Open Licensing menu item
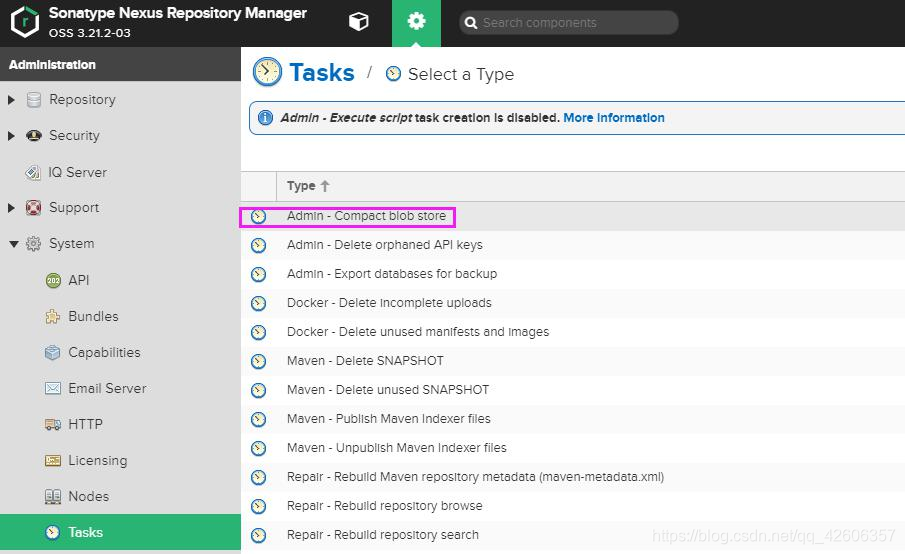The height and width of the screenshot is (554, 905). point(98,461)
